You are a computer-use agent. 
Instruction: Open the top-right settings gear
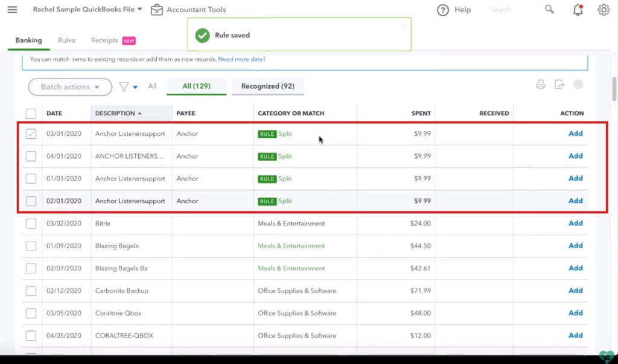pos(604,10)
